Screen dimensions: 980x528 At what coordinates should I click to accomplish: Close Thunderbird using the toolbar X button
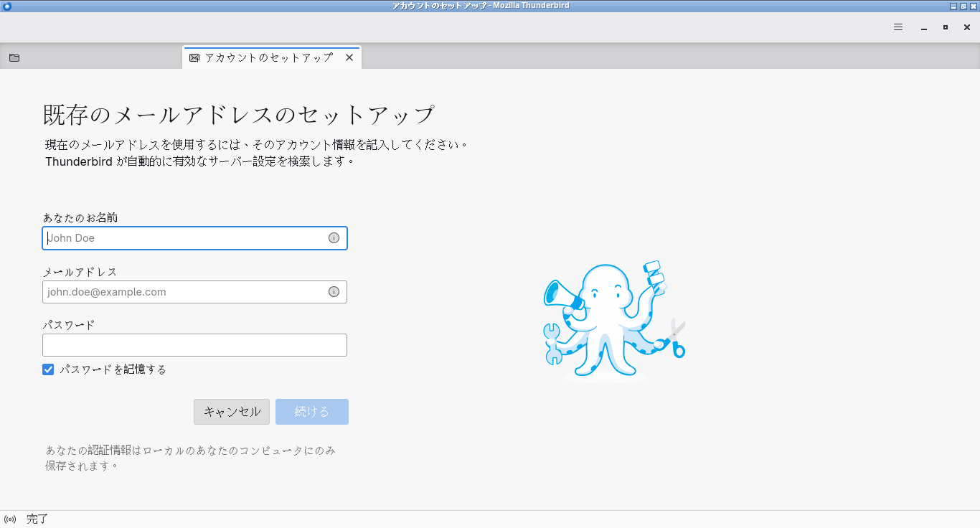click(x=967, y=27)
